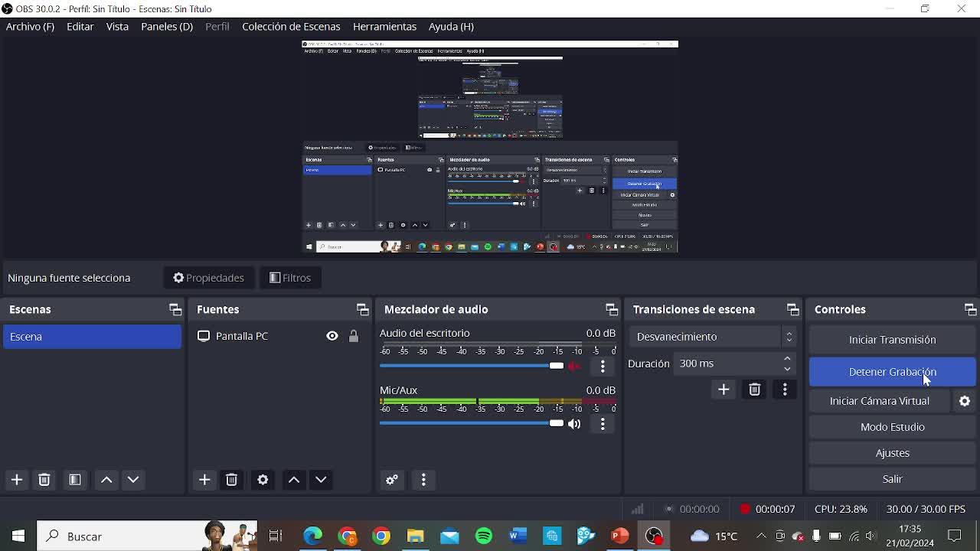Screen dimensions: 980x551
Task: Hide Pantalla PC source with eye icon
Action: pos(332,336)
